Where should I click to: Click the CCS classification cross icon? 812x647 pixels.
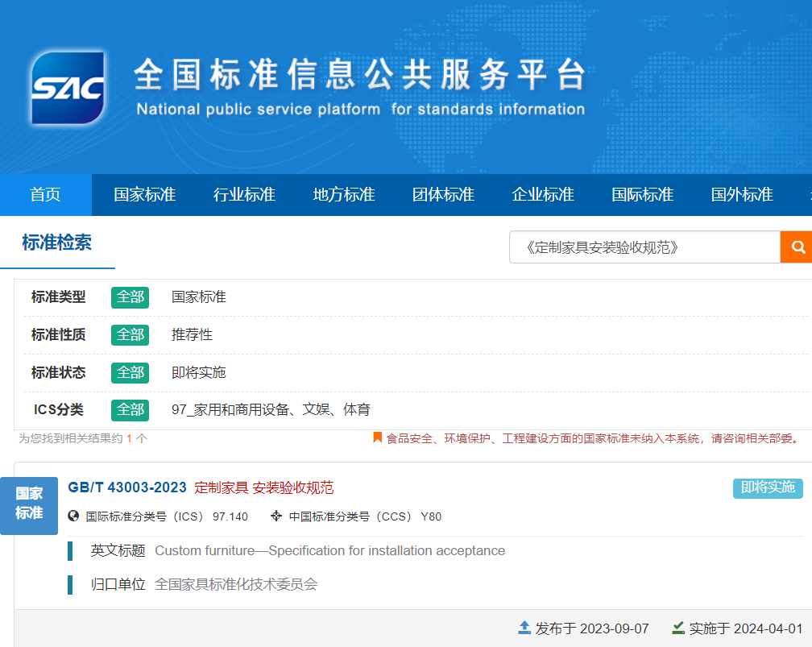276,516
